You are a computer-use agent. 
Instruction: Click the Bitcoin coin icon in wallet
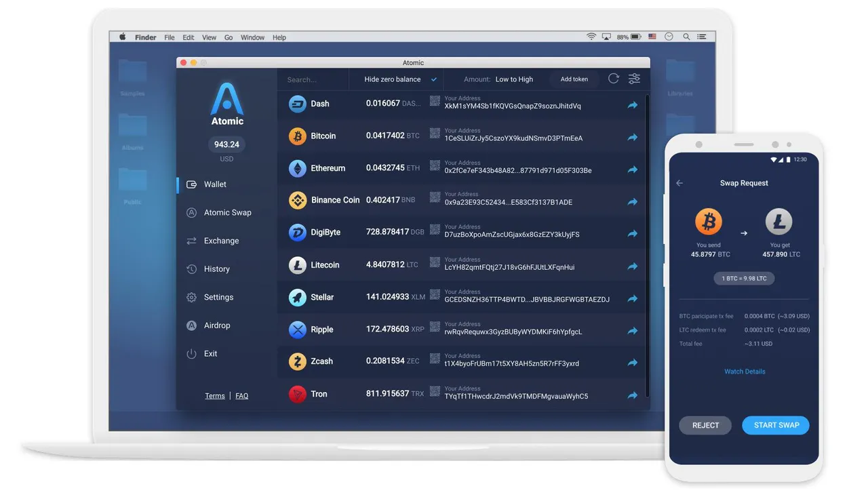tap(298, 136)
